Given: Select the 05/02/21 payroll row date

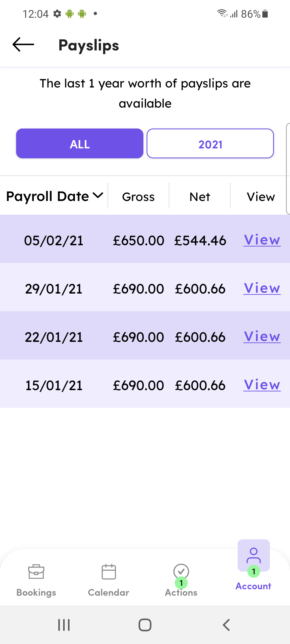Looking at the screenshot, I should [x=54, y=240].
